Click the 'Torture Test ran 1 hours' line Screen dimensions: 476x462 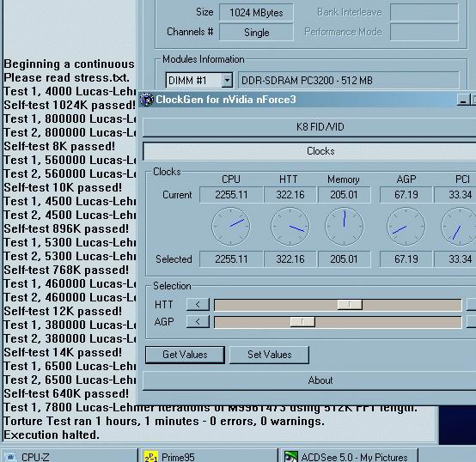coord(164,421)
